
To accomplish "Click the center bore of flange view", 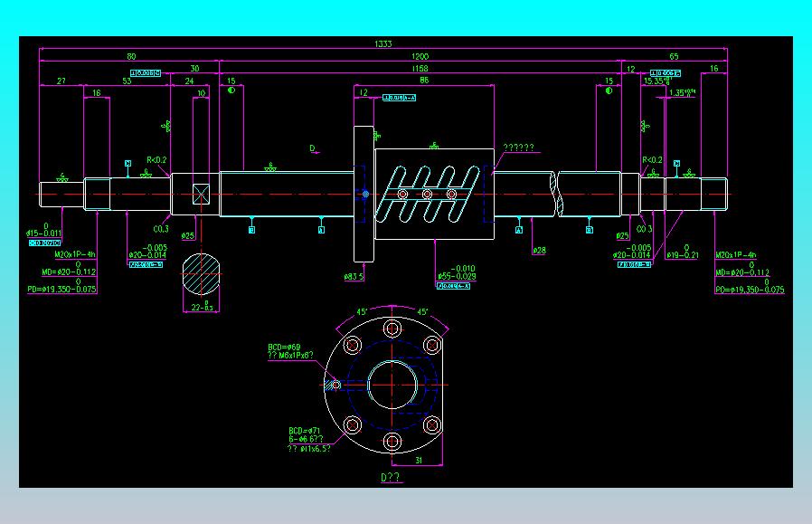I will 392,385.
